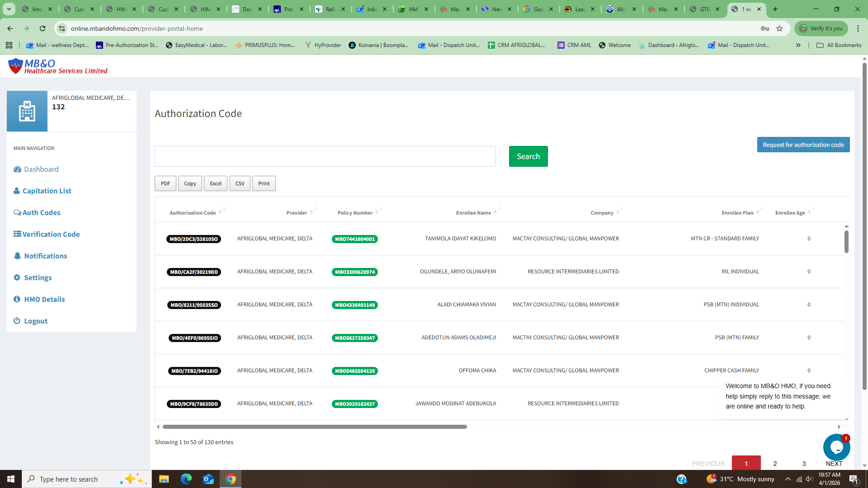The width and height of the screenshot is (868, 488).
Task: Open the chat bubble widget icon
Action: (x=836, y=447)
